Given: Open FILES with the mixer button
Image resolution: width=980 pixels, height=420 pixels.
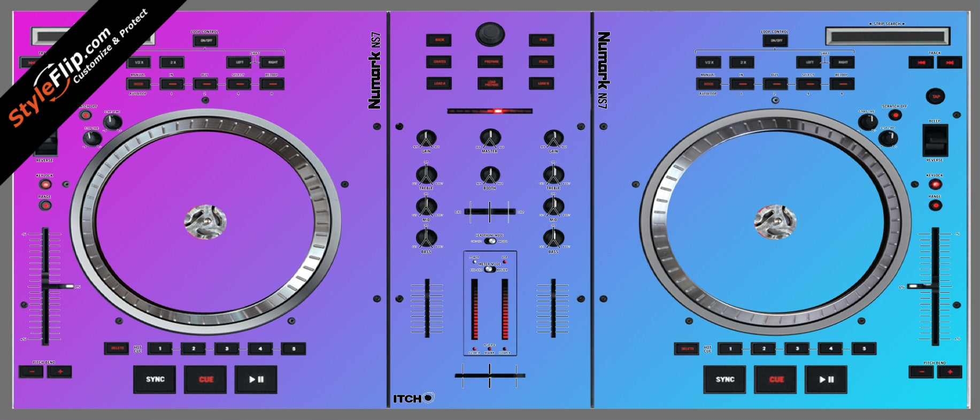Looking at the screenshot, I should pos(542,62).
